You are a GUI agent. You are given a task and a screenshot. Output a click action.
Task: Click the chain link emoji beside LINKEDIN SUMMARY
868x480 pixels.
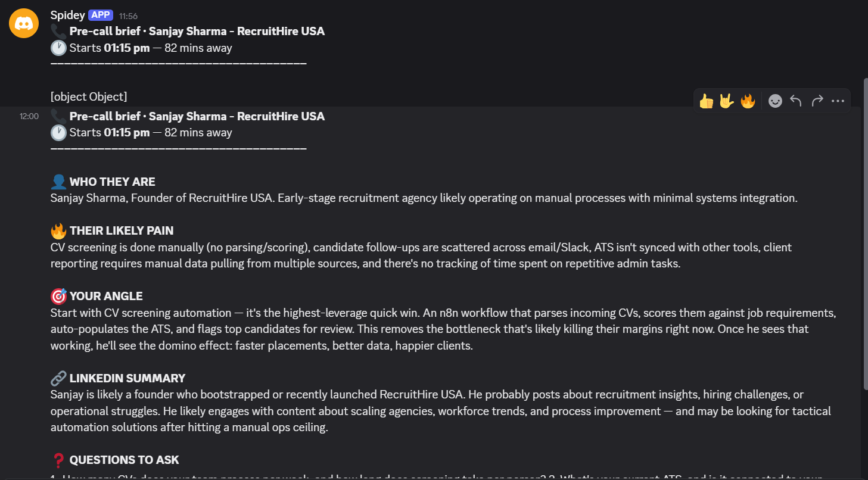[58, 378]
